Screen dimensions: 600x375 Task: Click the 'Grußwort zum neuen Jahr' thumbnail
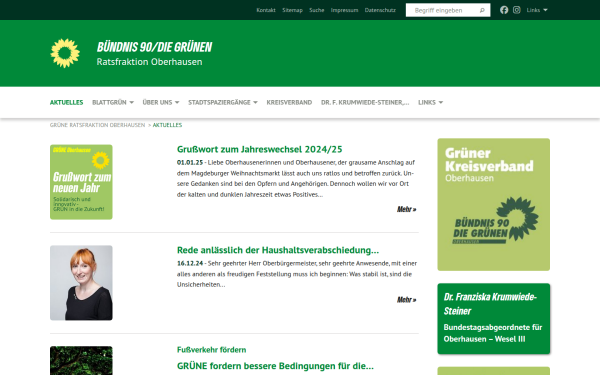pyautogui.click(x=81, y=182)
